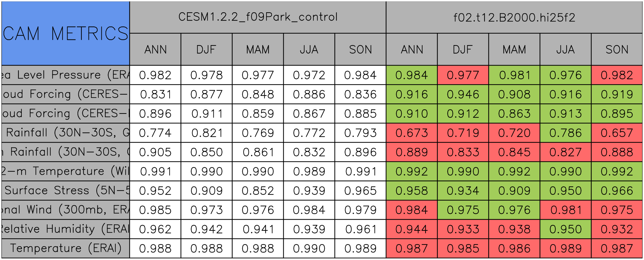Click the white 0.831 cloud forcing cell

click(155, 94)
